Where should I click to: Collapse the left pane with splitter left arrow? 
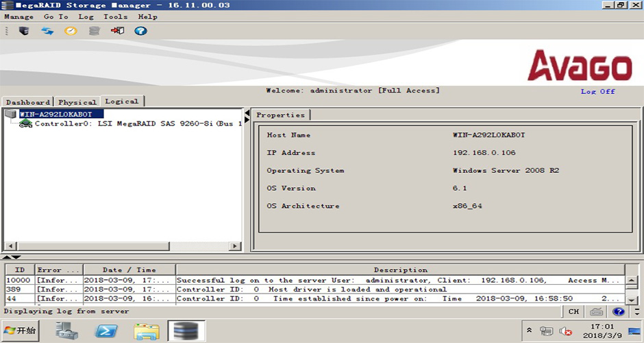(x=247, y=113)
